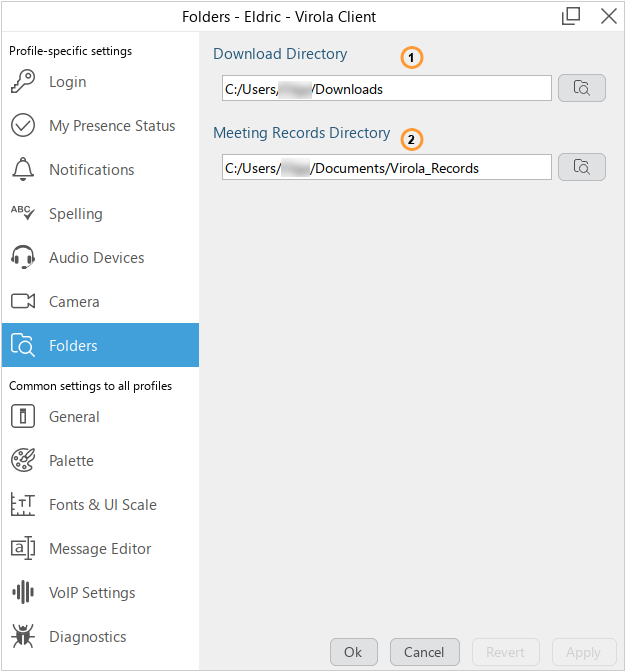Click the Notifications bell icon
This screenshot has width=626, height=672.
pyautogui.click(x=23, y=170)
